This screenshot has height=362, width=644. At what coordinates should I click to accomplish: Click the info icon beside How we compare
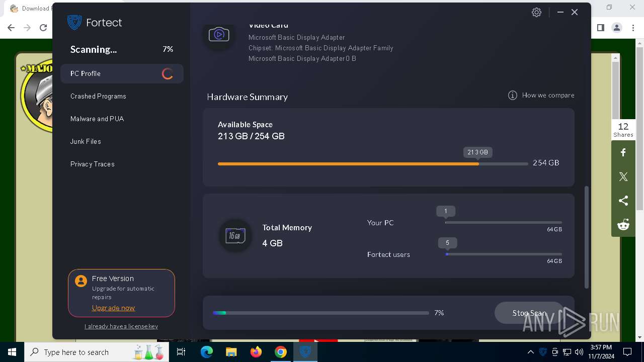pyautogui.click(x=513, y=96)
